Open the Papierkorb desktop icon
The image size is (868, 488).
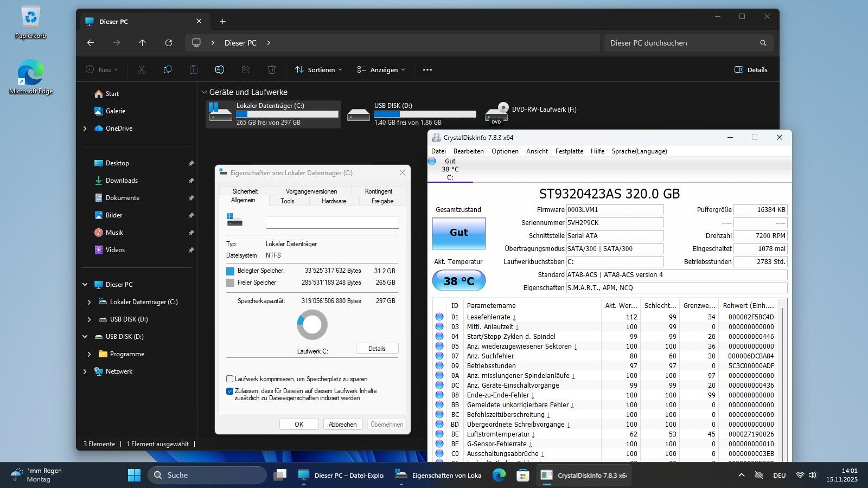[x=31, y=23]
